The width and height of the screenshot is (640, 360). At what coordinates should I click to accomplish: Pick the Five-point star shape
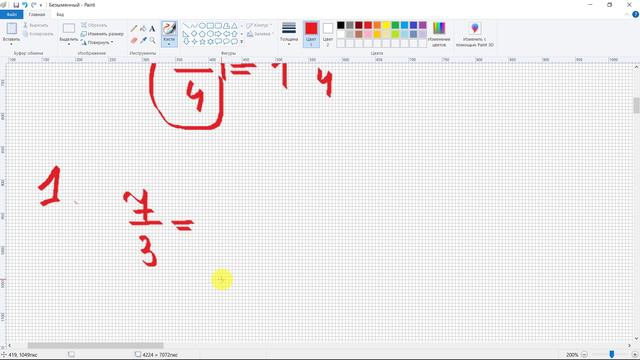(x=202, y=42)
